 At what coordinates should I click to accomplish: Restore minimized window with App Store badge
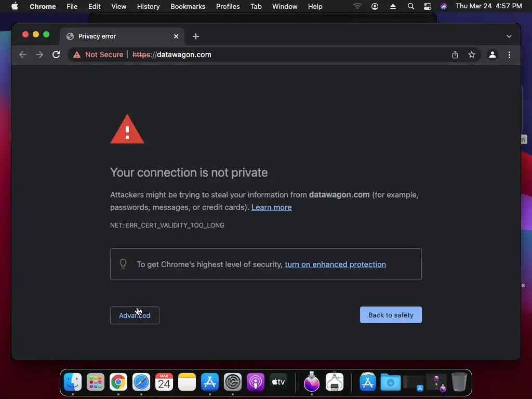(414, 383)
